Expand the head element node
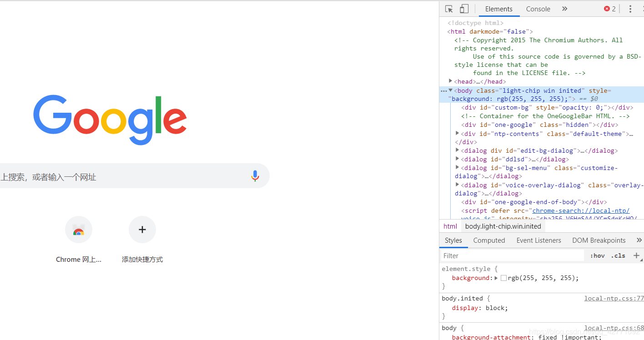 coord(451,81)
